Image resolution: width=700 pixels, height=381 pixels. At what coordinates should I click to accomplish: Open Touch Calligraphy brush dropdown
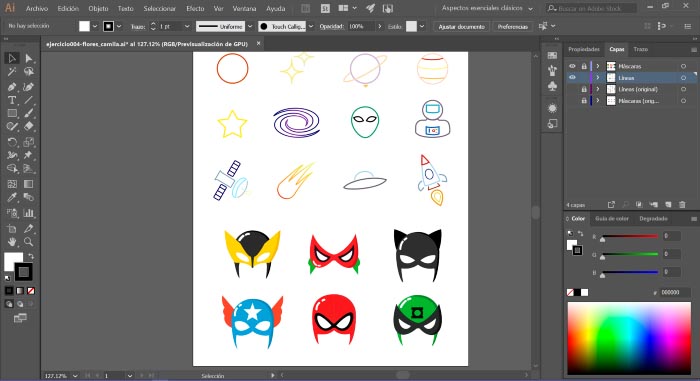coord(311,26)
